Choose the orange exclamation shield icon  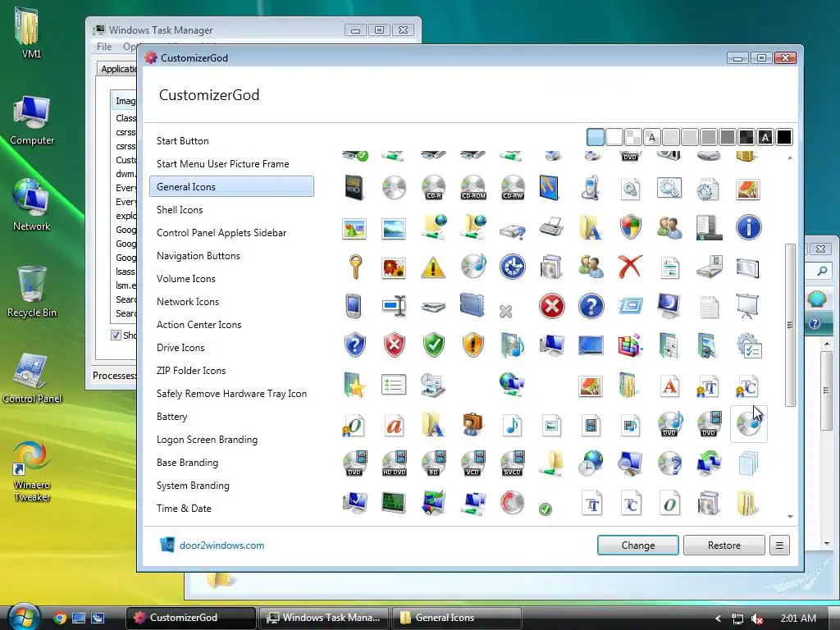pos(473,345)
